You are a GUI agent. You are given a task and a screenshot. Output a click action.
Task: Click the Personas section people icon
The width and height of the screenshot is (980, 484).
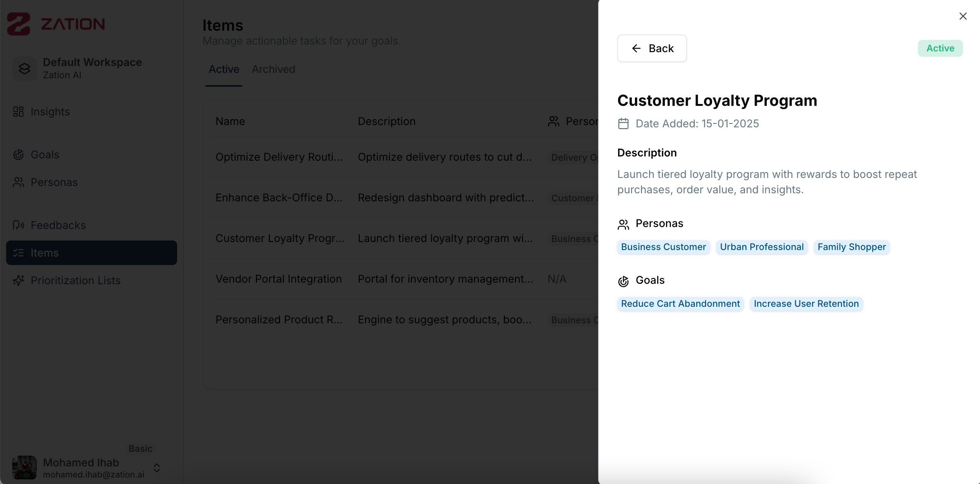[623, 224]
